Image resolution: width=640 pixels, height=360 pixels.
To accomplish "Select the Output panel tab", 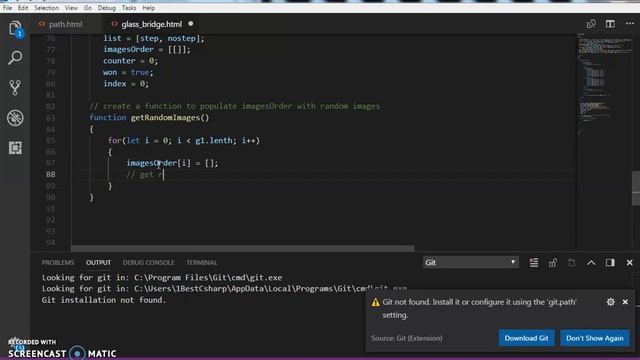I will 98,262.
